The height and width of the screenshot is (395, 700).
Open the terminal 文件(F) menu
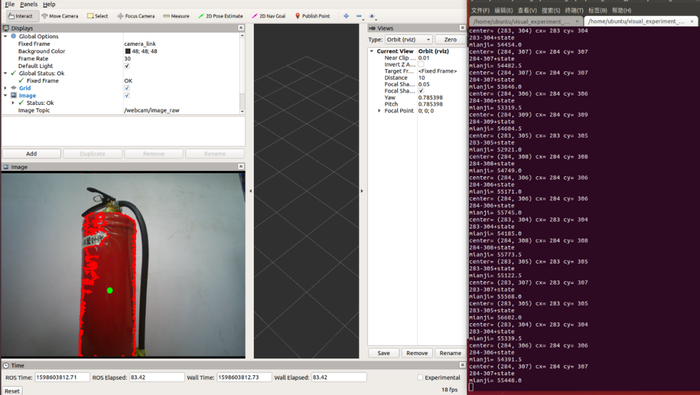[480, 10]
